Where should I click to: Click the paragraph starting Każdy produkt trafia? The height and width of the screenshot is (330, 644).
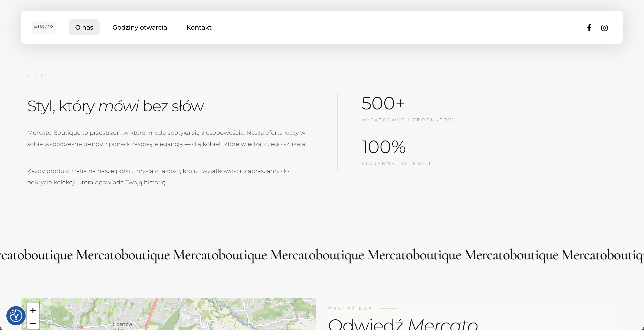(158, 176)
